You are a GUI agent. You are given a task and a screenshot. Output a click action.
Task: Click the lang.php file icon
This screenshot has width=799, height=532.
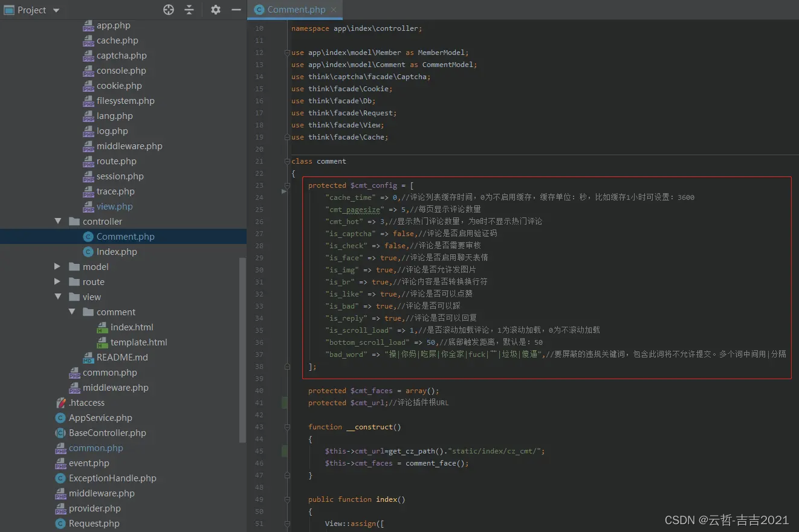(88, 117)
